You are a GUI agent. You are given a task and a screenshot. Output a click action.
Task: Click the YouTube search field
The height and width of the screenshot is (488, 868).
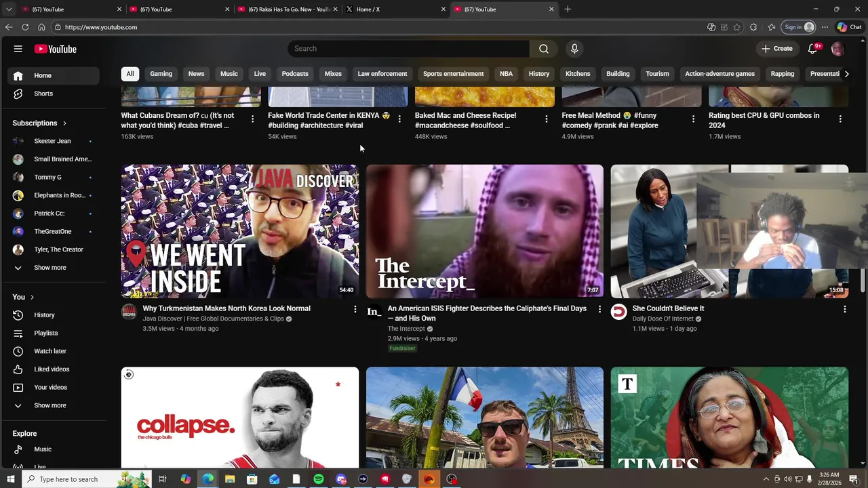[x=409, y=49]
